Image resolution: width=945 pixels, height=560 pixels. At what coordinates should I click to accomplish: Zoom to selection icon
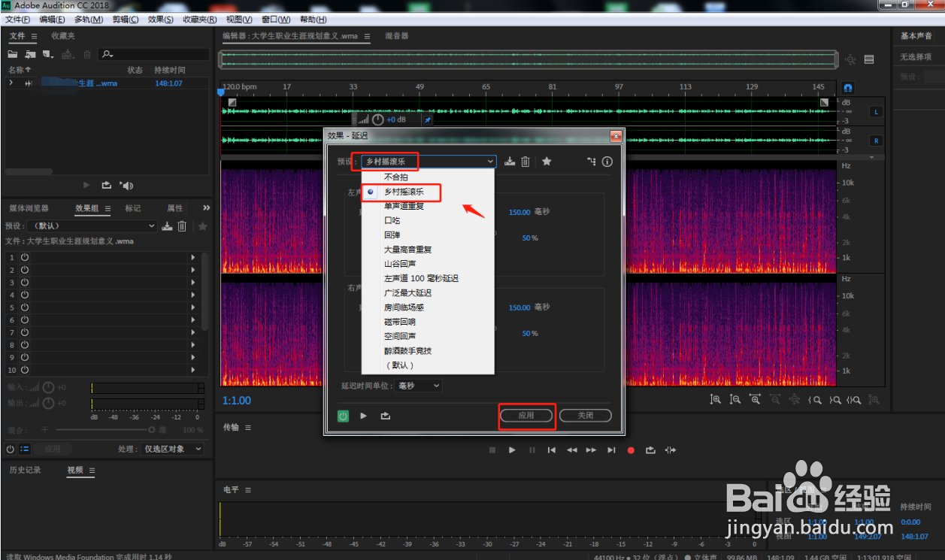854,400
